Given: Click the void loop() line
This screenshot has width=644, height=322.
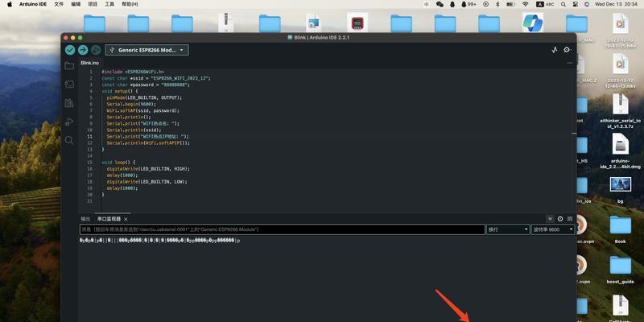Looking at the screenshot, I should [118, 163].
